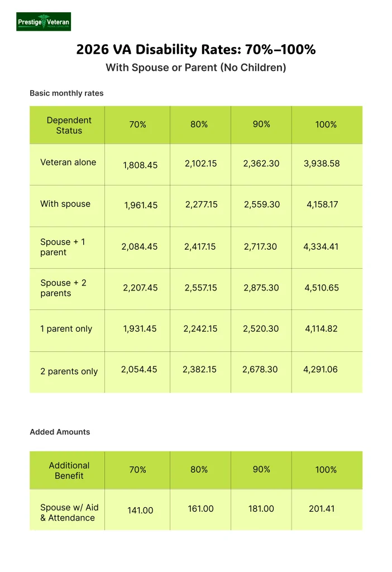392x572 pixels.
Task: Select the 201.41 added amount cell
Action: point(322,508)
